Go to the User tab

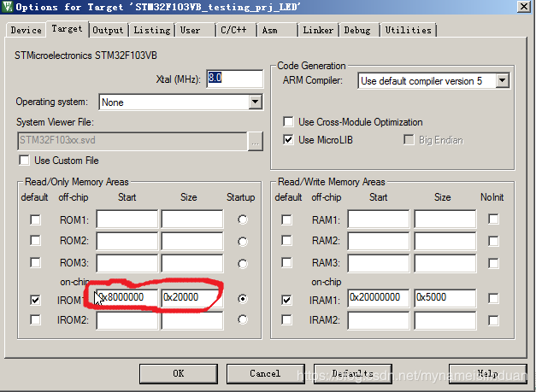point(195,30)
